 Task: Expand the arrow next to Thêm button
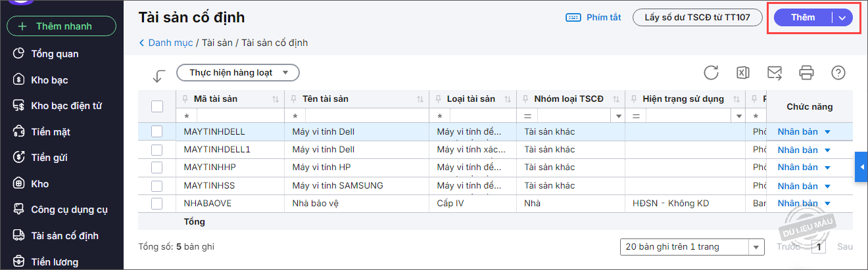pyautogui.click(x=842, y=18)
